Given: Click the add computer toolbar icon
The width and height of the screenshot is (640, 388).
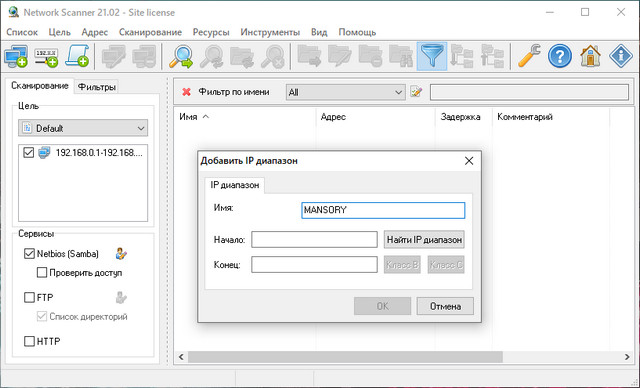Looking at the screenshot, I should (16, 56).
